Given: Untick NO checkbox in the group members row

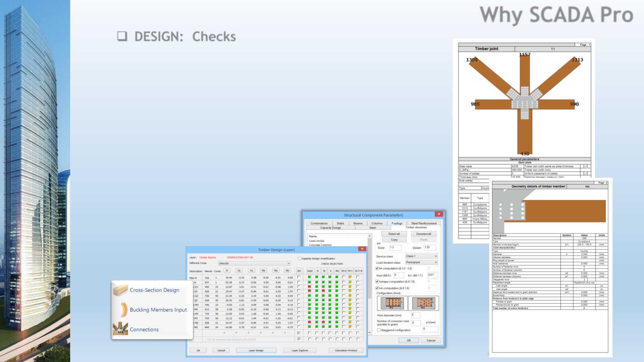Looking at the screenshot, I should [x=299, y=339].
